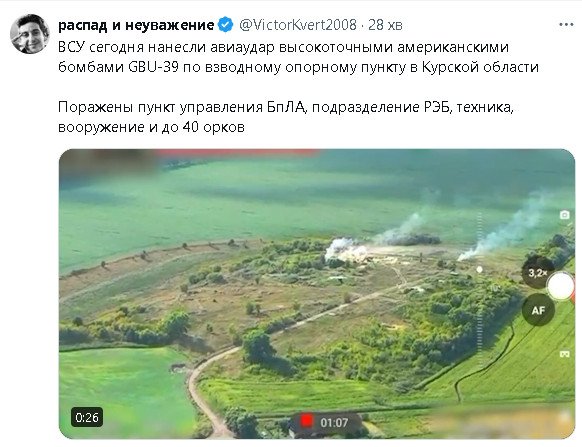Toggle the AF autofocus button
The height and width of the screenshot is (447, 582).
pyautogui.click(x=538, y=310)
